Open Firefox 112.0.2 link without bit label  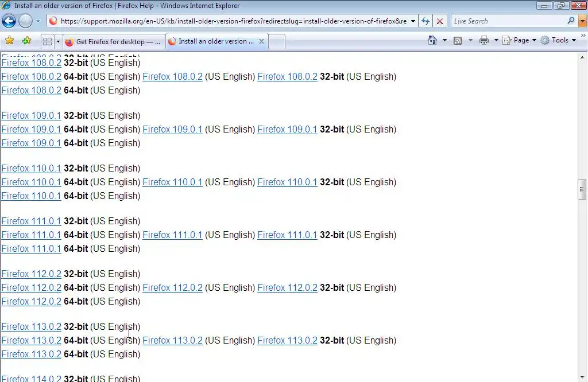172,287
